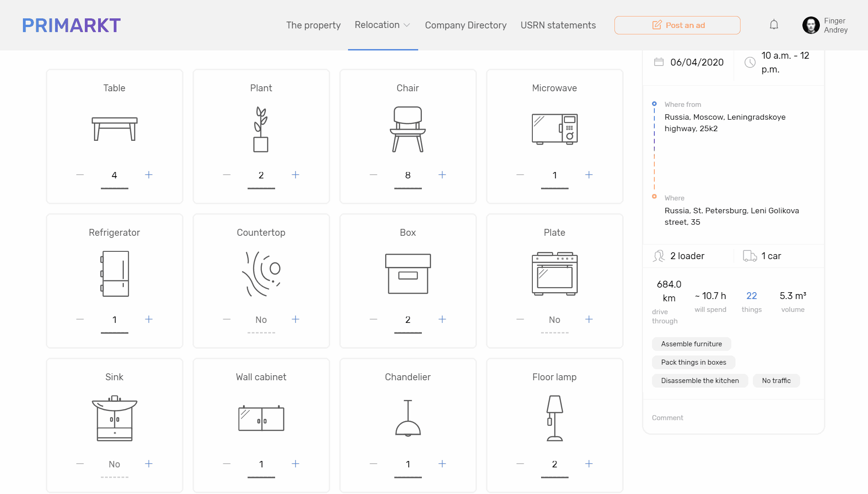
Task: Click the St. Petersburg destination address
Action: click(x=731, y=216)
